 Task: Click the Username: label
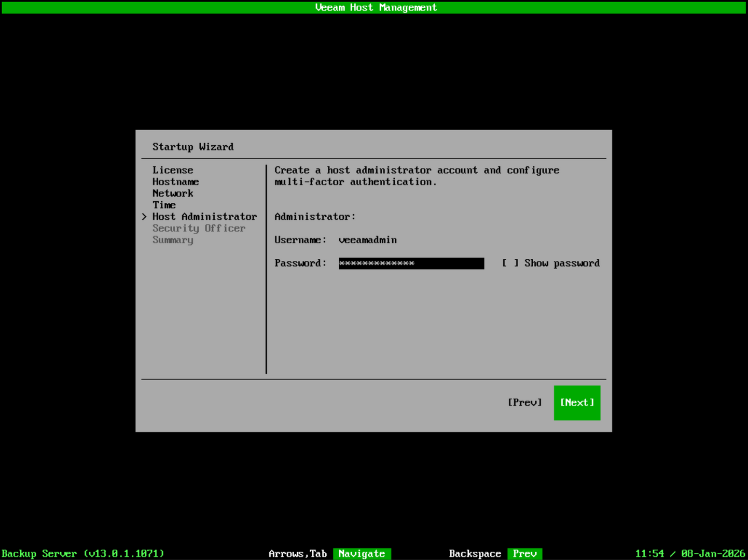point(301,240)
